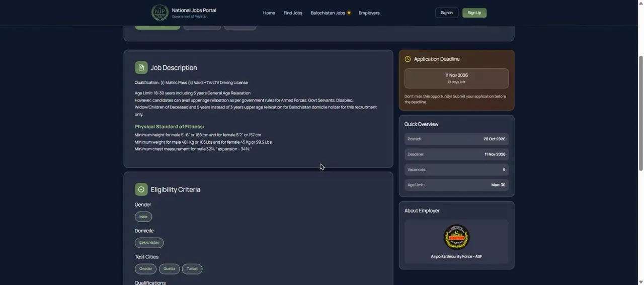Click the Deadline 11 Nov 2026 overview row
The image size is (644, 285).
[456, 154]
